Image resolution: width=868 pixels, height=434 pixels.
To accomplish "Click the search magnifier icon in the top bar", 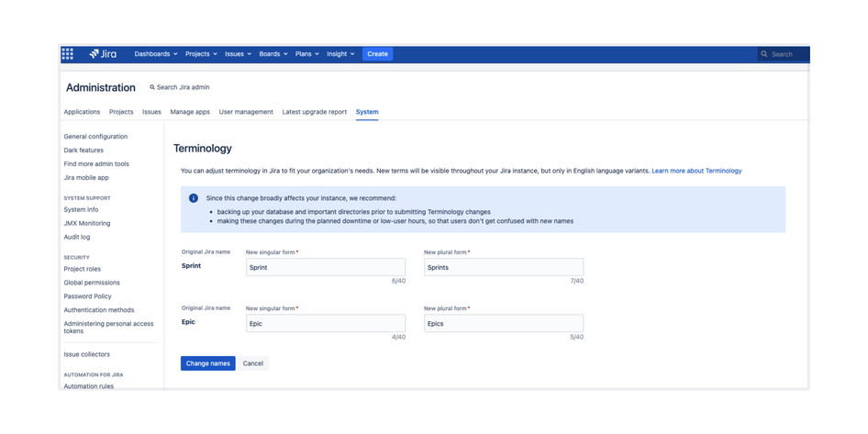I will [764, 54].
